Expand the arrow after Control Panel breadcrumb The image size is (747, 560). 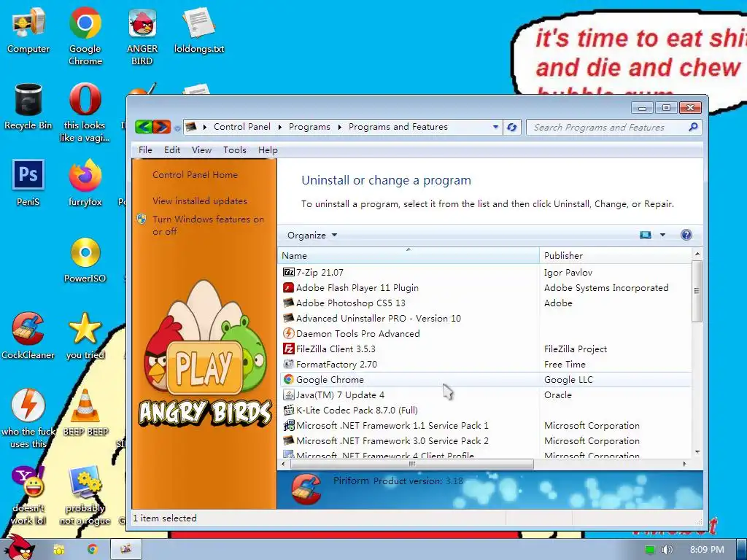279,127
